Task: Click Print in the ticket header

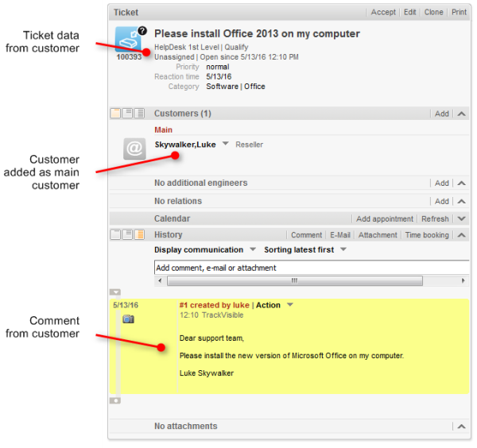Action: 459,12
